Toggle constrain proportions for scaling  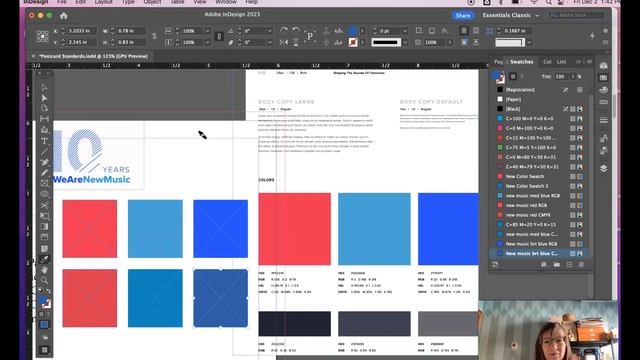pyautogui.click(x=219, y=36)
